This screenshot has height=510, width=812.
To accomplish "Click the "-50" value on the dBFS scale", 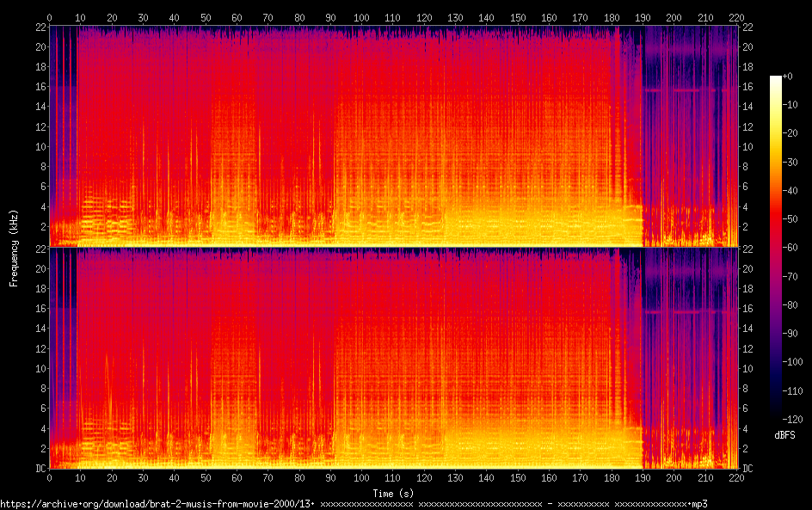I will point(790,219).
